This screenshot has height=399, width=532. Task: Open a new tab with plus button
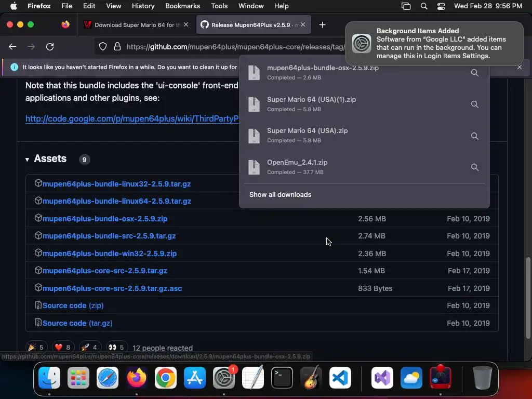pos(322,25)
